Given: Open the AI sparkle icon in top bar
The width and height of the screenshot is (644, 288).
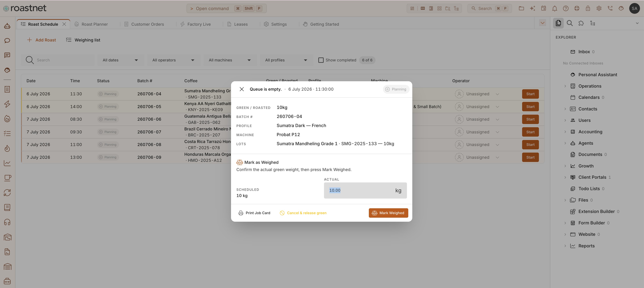Looking at the screenshot, I should [x=533, y=8].
